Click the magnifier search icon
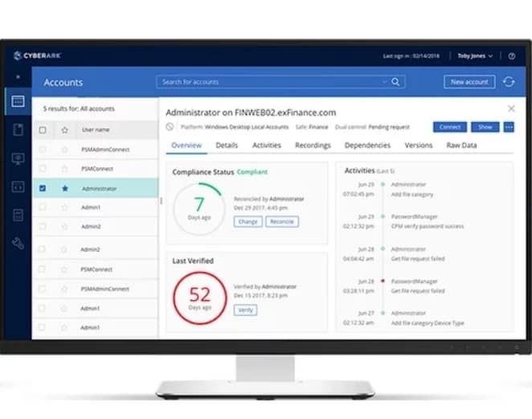Screen dimensions: 532x419 tap(395, 82)
